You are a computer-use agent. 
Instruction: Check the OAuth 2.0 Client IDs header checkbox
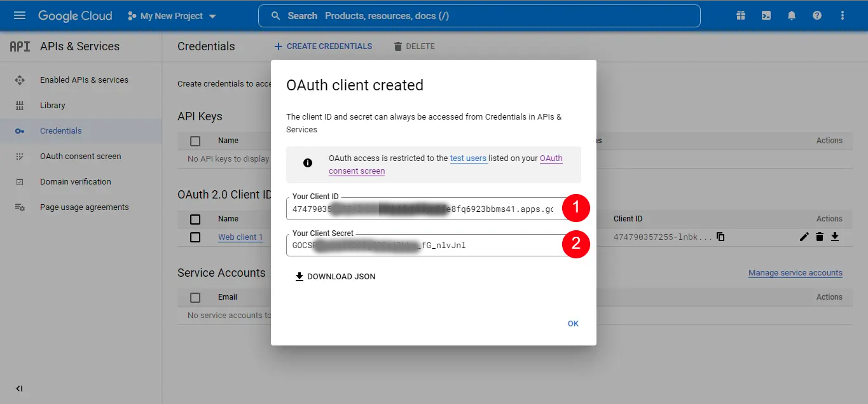pyautogui.click(x=195, y=218)
